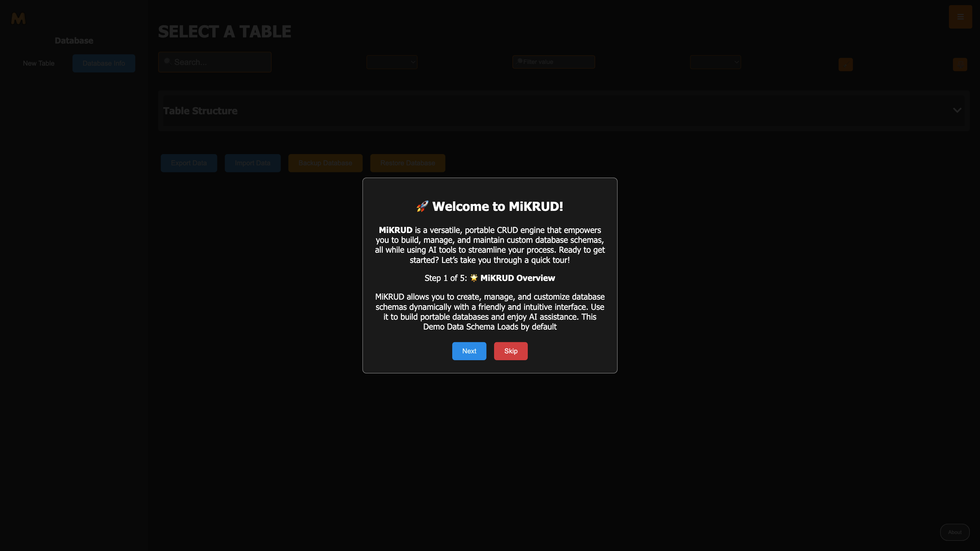Open the New Table option
Viewport: 980px width, 551px height.
tap(38, 64)
